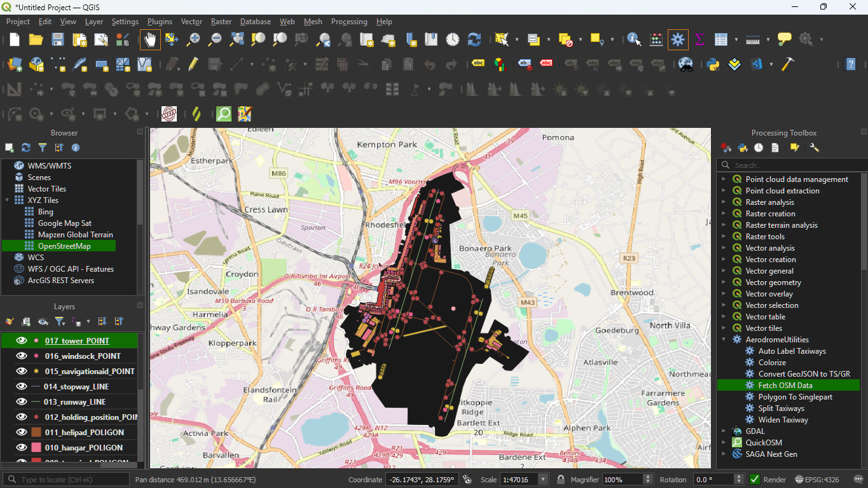868x488 pixels.
Task: Activate the Identify Features tool
Action: point(634,39)
